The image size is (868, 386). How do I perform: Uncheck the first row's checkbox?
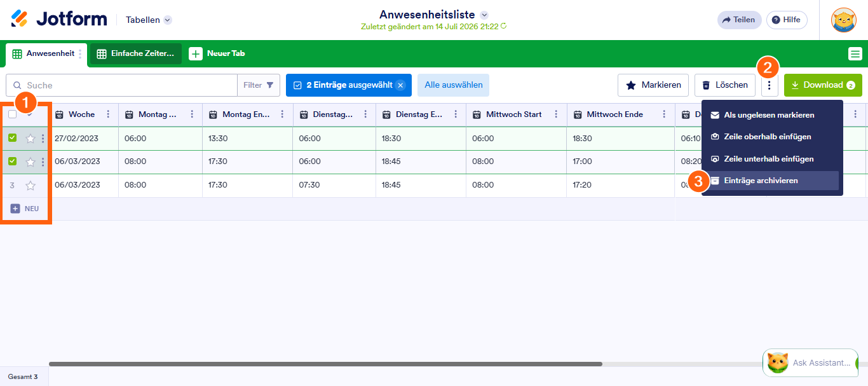tap(13, 138)
